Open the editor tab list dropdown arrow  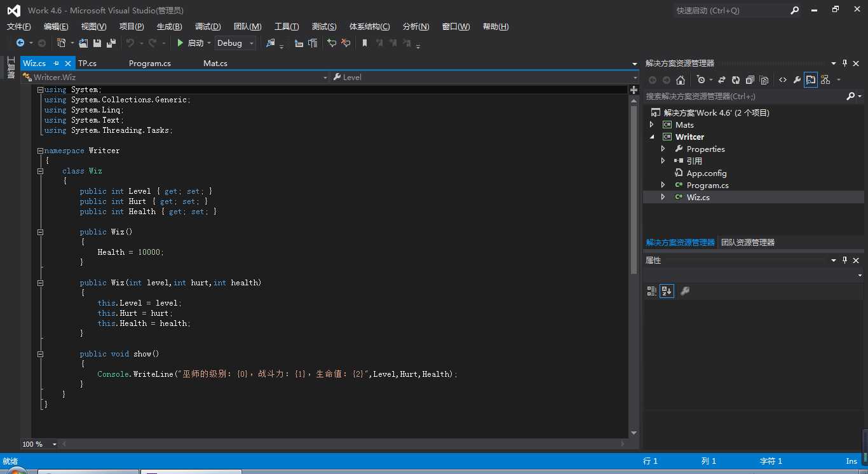[634, 64]
